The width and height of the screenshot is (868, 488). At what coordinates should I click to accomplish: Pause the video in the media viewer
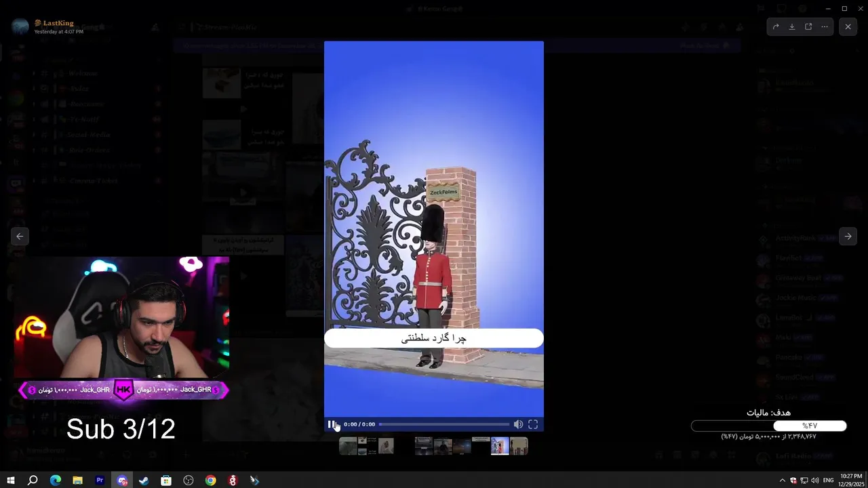point(331,424)
